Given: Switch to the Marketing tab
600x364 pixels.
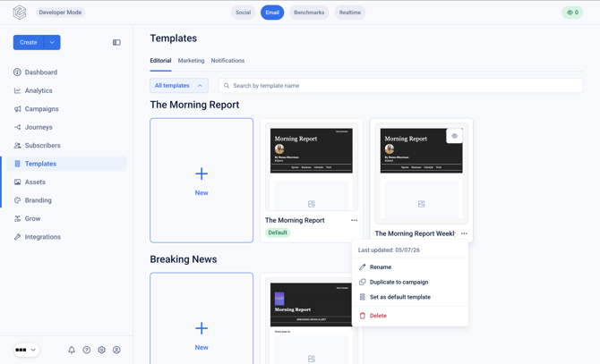Looking at the screenshot, I should pyautogui.click(x=191, y=61).
